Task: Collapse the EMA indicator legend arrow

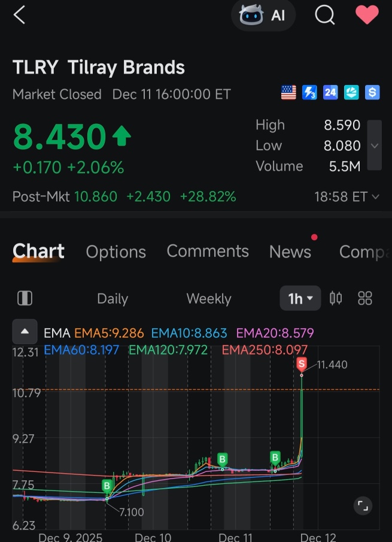Action: pyautogui.click(x=25, y=332)
